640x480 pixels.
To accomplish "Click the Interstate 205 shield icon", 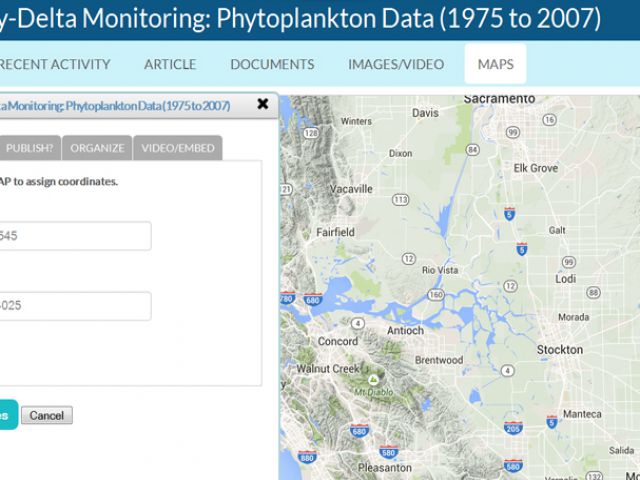I will tap(513, 428).
